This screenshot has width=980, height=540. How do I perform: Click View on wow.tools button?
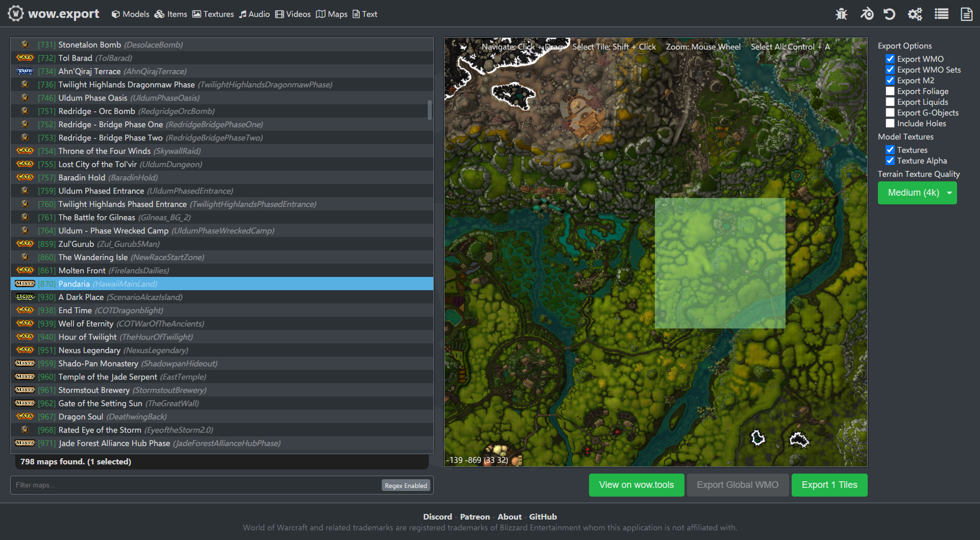tap(636, 485)
